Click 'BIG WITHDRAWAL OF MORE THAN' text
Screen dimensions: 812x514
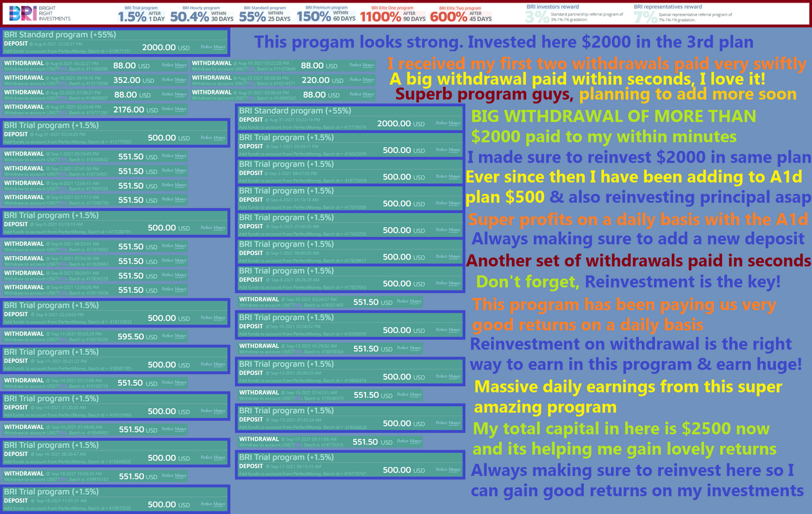[x=613, y=116]
